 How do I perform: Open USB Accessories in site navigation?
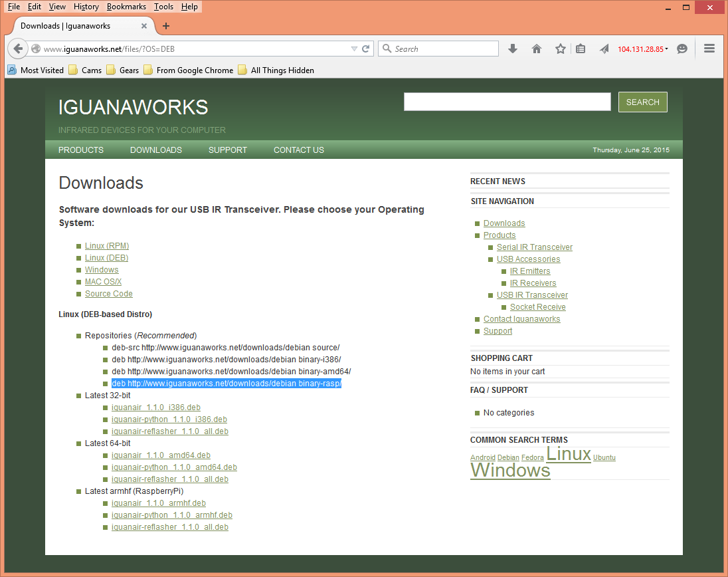[528, 259]
